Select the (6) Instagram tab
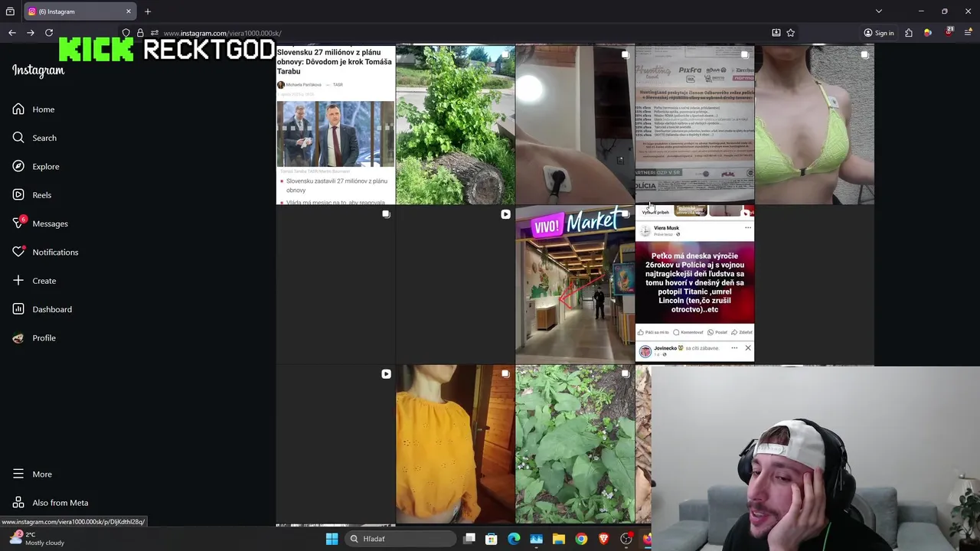Image resolution: width=980 pixels, height=551 pixels. 80,11
